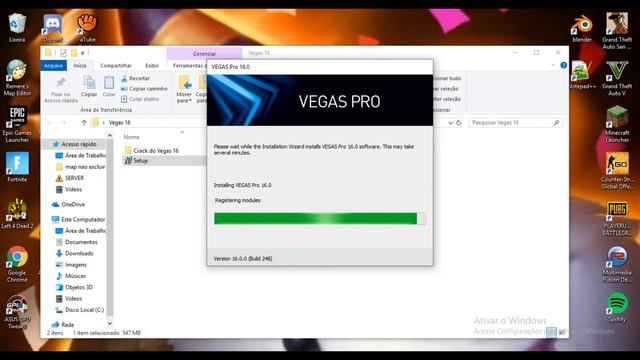Click navigation pane scroll-down arrow

(109, 323)
